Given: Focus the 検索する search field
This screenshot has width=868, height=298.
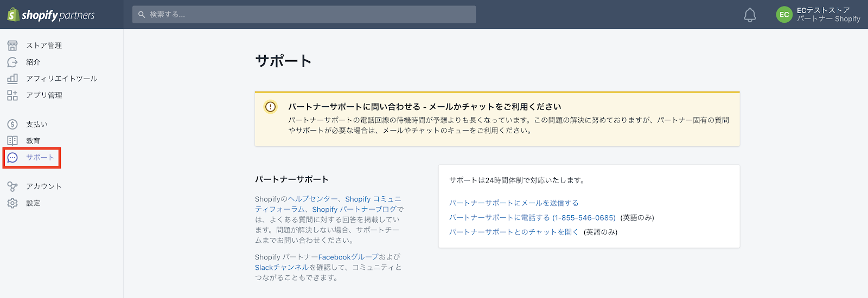Looking at the screenshot, I should tap(304, 15).
